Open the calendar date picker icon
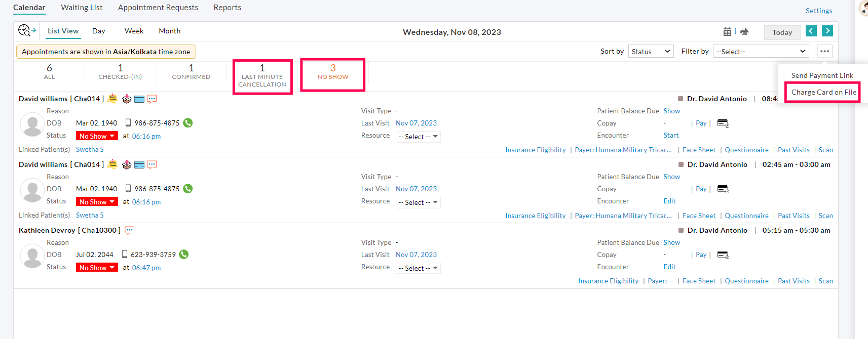 pos(727,32)
